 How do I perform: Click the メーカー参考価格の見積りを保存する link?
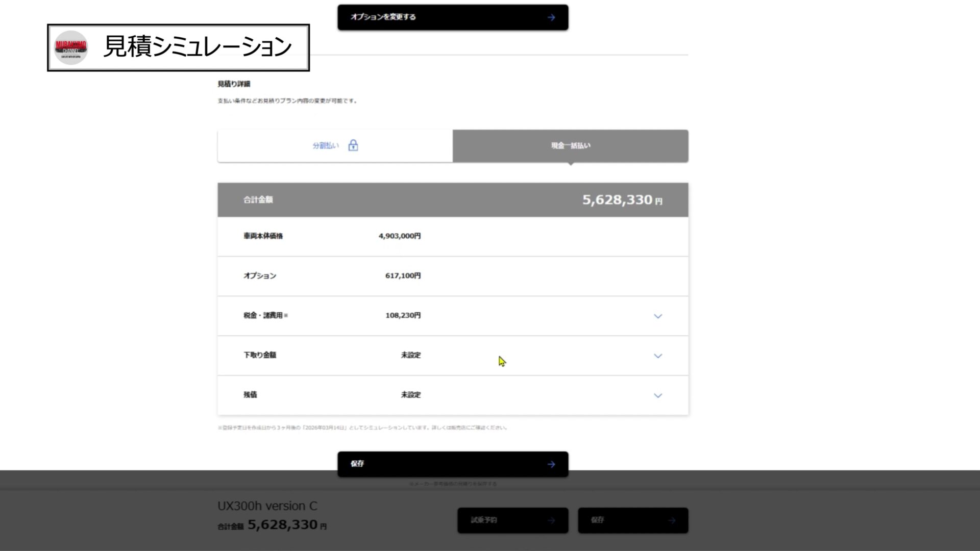click(453, 484)
